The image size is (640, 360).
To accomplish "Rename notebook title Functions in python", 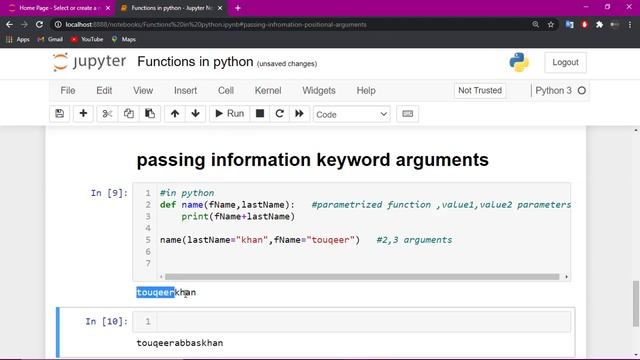I will pyautogui.click(x=195, y=62).
